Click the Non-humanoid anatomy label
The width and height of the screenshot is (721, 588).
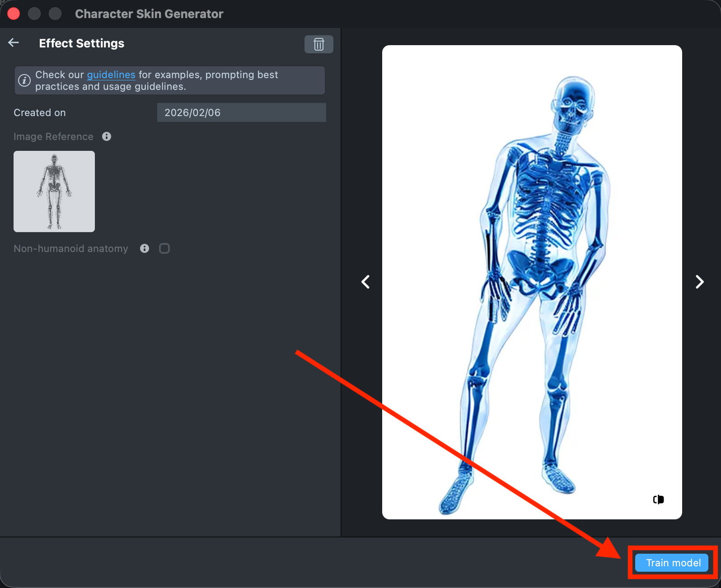pyautogui.click(x=71, y=248)
